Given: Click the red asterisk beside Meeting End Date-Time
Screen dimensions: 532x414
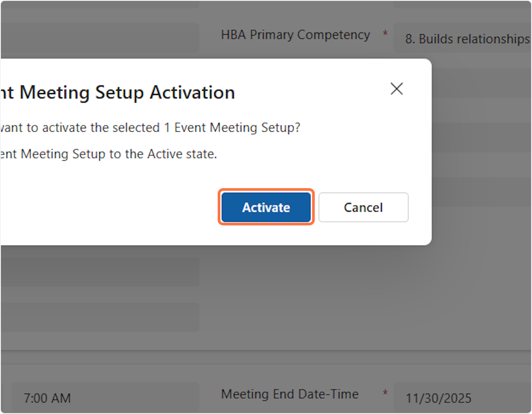Looking at the screenshot, I should click(385, 393).
